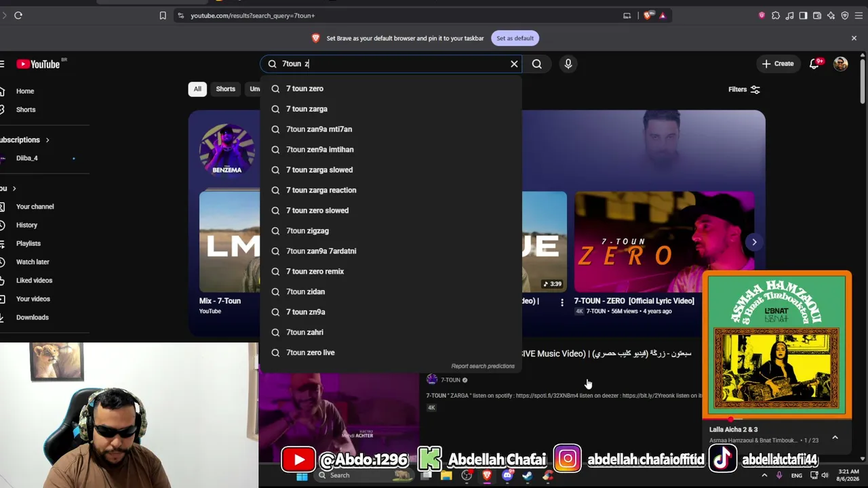
Task: Open Brave Rewards triangle icon
Action: pos(663,16)
